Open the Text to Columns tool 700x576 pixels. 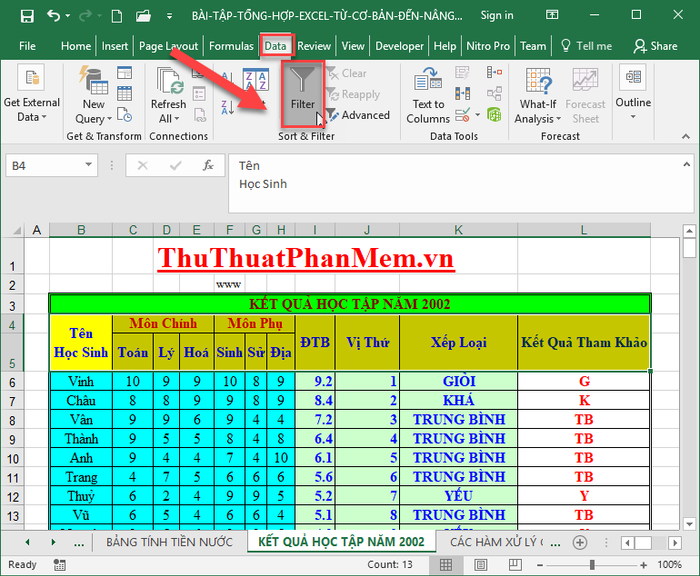pos(428,97)
